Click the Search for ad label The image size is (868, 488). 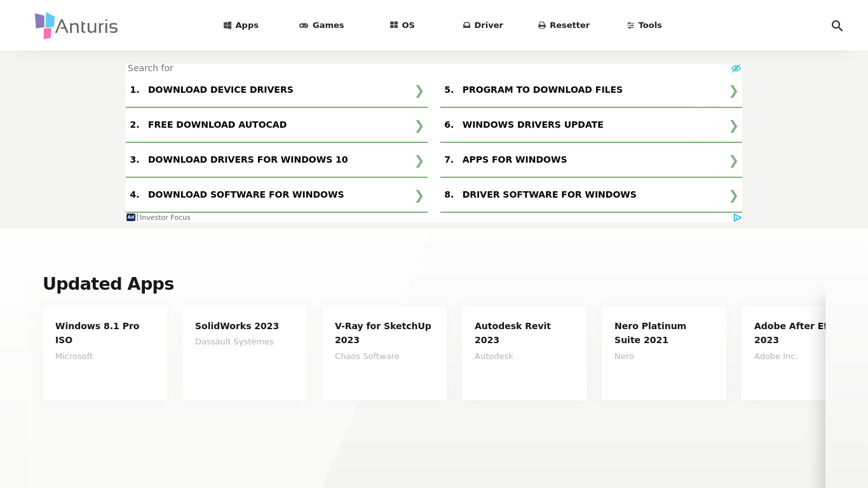[151, 68]
